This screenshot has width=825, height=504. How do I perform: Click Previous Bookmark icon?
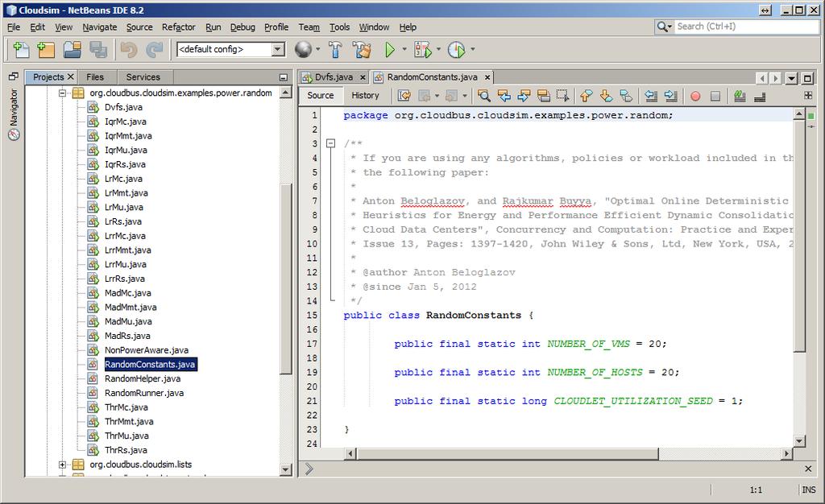[587, 96]
